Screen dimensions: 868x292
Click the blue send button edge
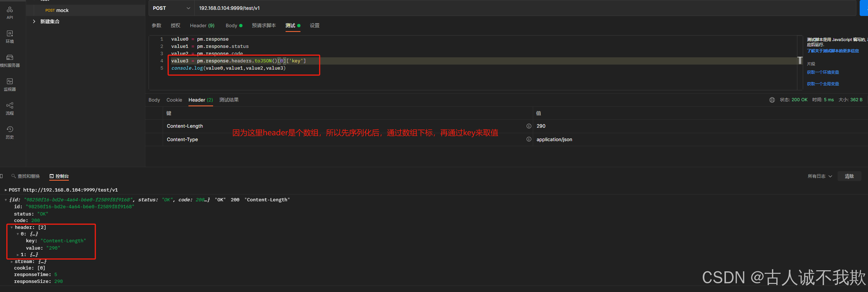click(x=864, y=8)
